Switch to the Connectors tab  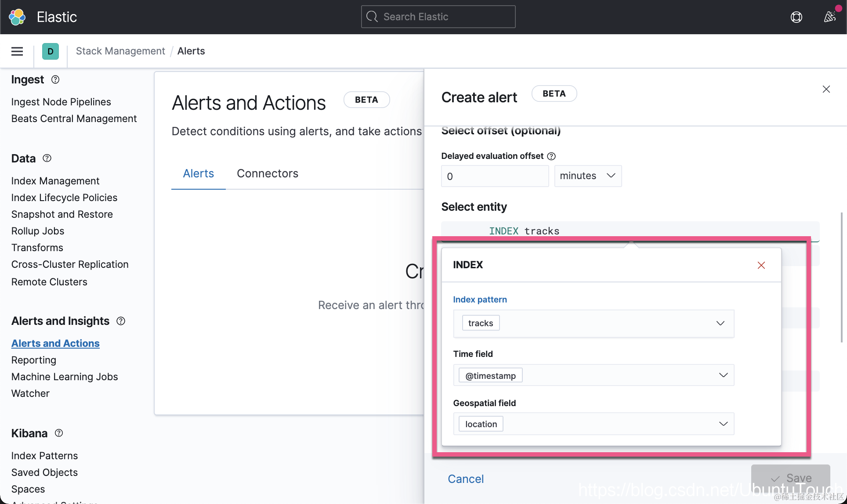click(x=267, y=173)
